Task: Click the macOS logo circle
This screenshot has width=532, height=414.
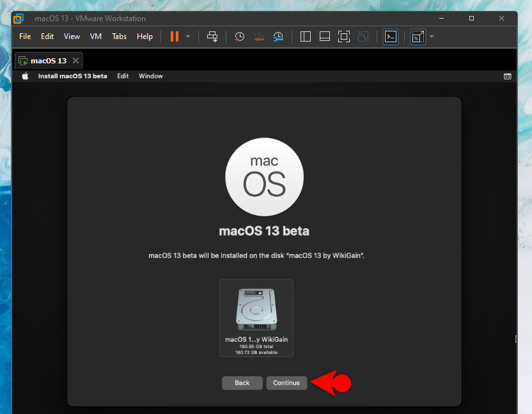Action: click(x=264, y=177)
